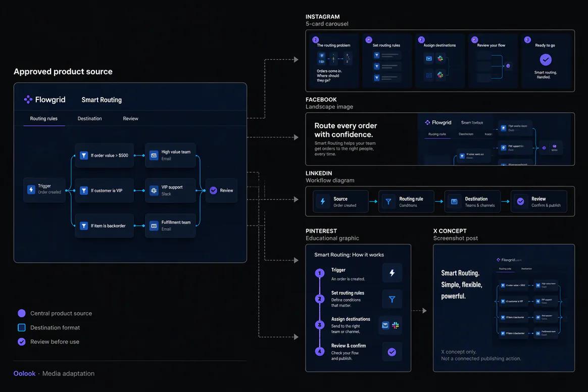Screen dimensions: 588x392
Task: Select the 'Fulfillment team' destination node
Action: point(170,226)
